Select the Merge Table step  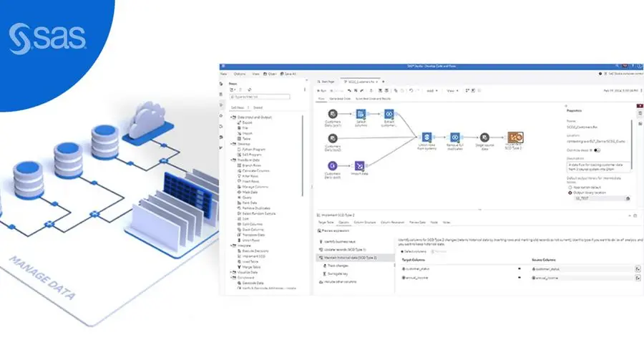[249, 267]
